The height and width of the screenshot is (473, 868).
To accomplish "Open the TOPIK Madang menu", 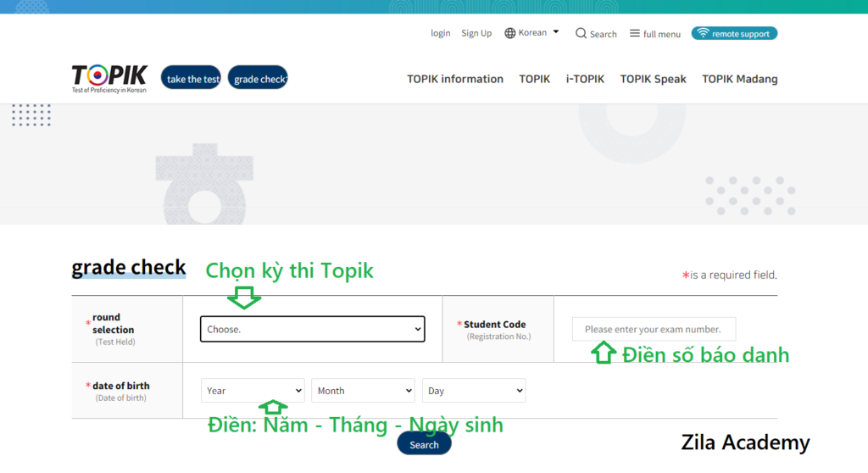I will coord(739,79).
